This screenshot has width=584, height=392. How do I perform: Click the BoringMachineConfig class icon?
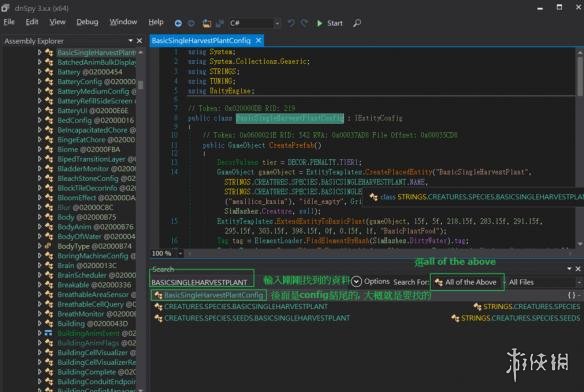point(49,256)
